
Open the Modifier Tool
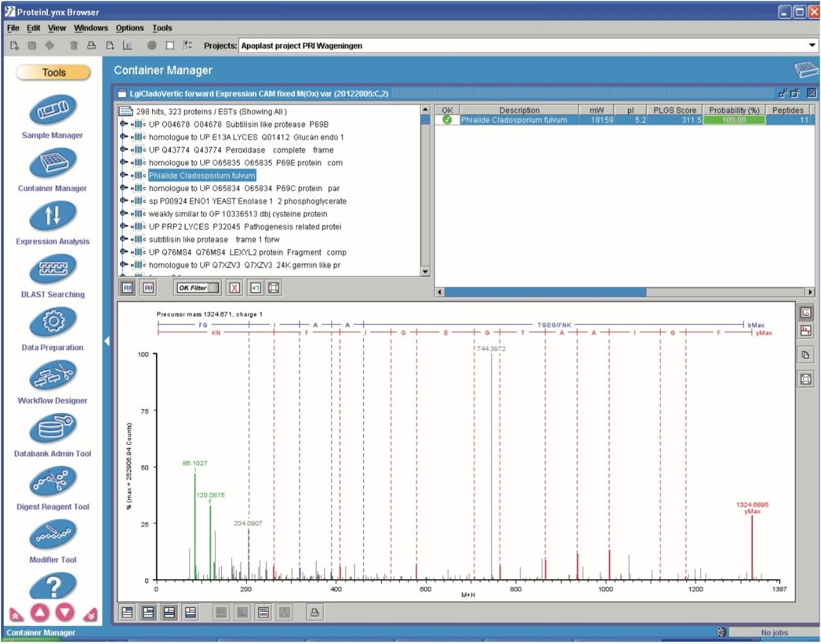53,535
